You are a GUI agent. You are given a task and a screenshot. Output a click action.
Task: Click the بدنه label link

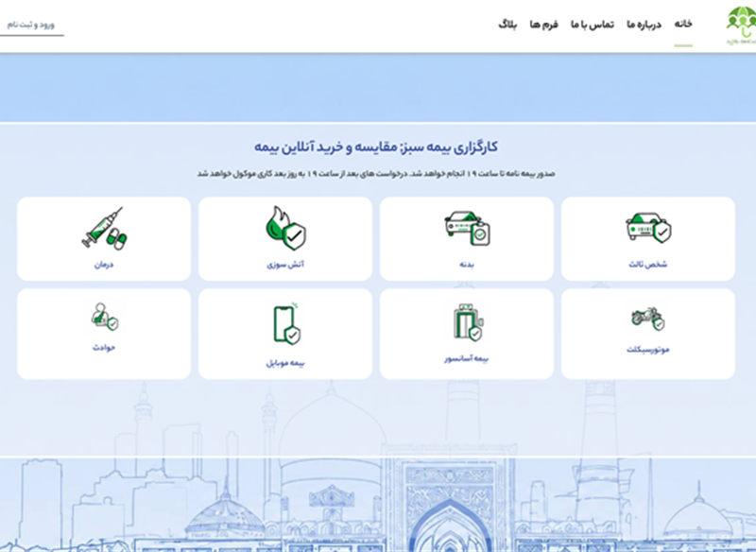(467, 265)
